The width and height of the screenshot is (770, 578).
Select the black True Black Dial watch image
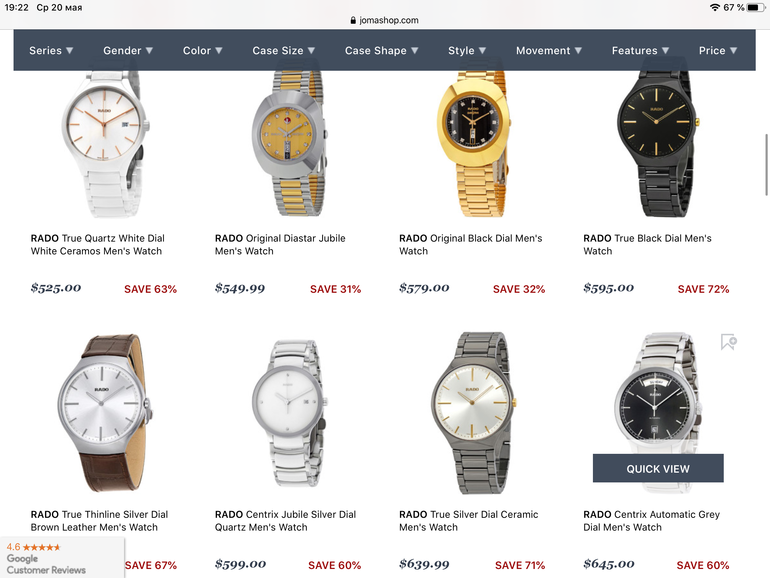[x=658, y=143]
